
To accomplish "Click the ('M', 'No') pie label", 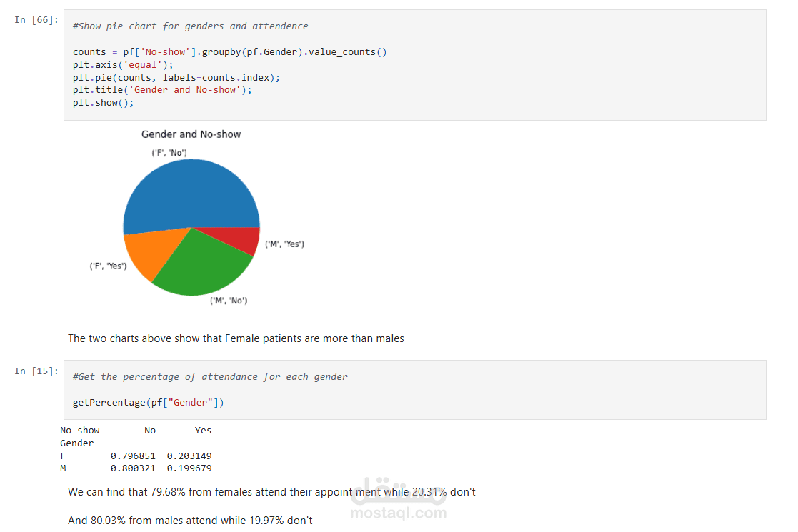I will pyautogui.click(x=229, y=301).
